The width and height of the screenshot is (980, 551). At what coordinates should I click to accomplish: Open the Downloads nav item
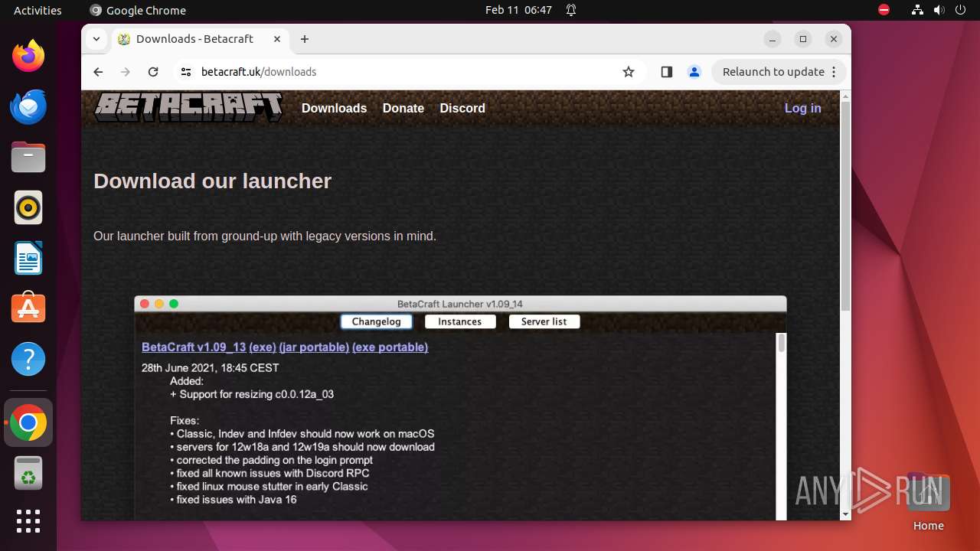[x=334, y=108]
